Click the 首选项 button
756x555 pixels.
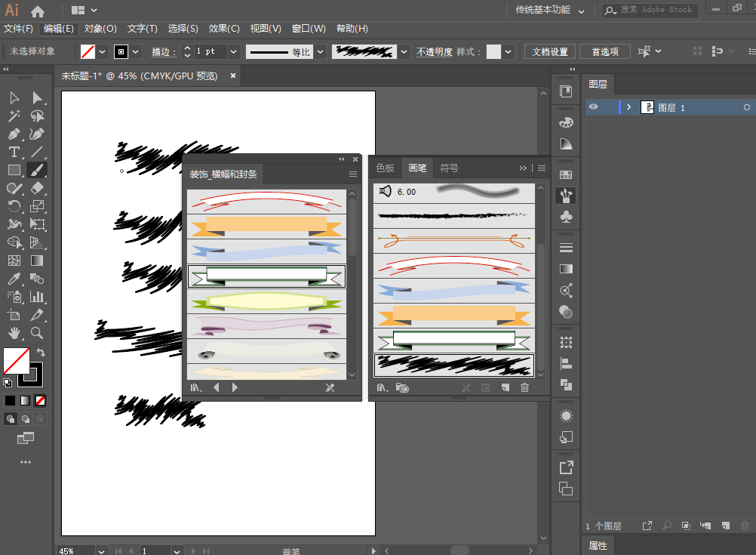click(x=605, y=51)
